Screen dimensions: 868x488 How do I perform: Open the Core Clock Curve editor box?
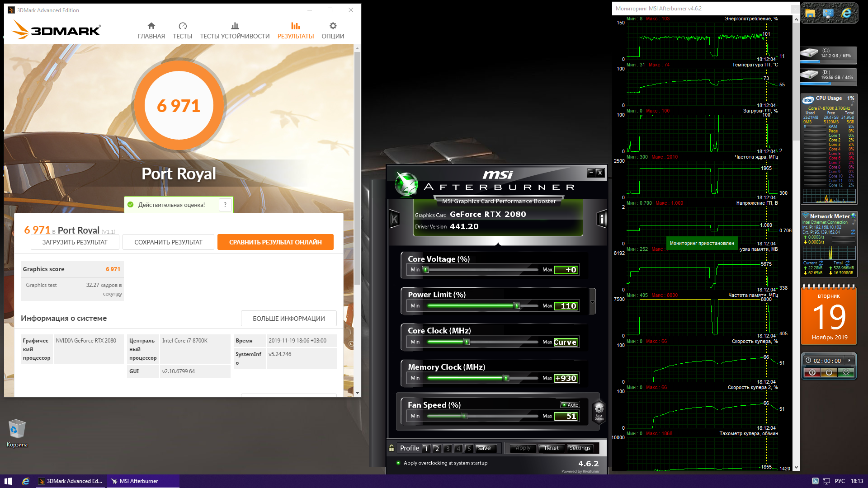(566, 342)
